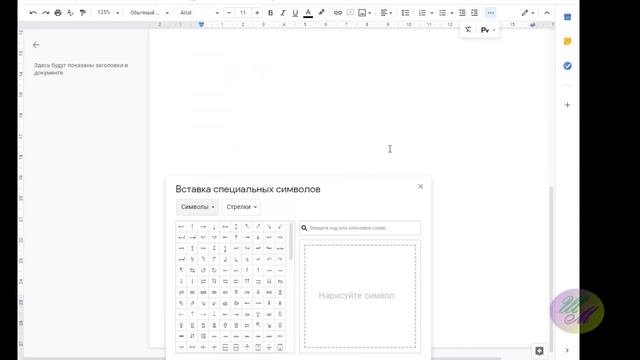Viewport: 640px width, 360px height.
Task: Click the Нарисуйте символ drawing area
Action: (360, 296)
